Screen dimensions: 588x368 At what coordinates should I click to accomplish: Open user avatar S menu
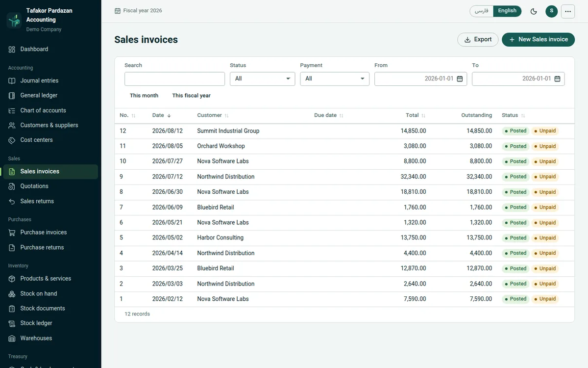coord(551,11)
